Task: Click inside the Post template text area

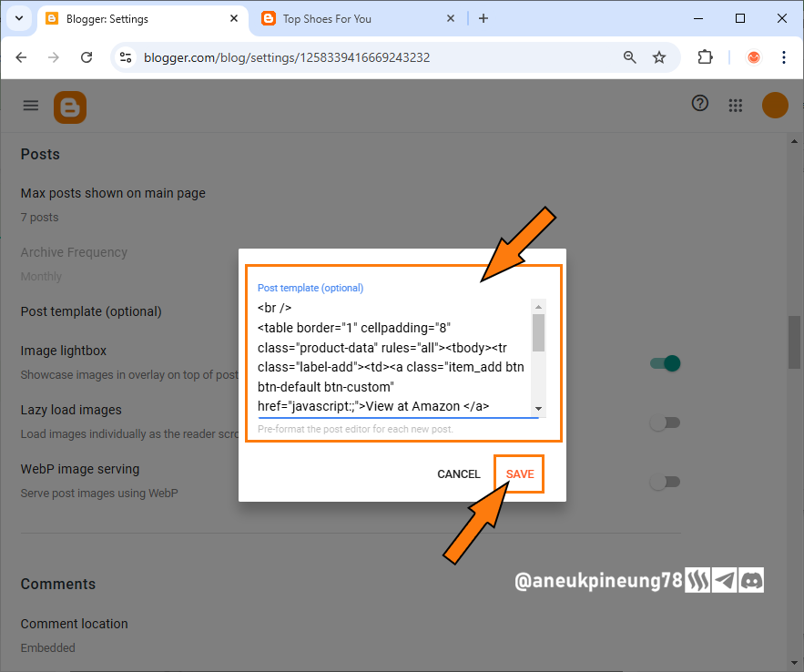Action: pos(393,357)
